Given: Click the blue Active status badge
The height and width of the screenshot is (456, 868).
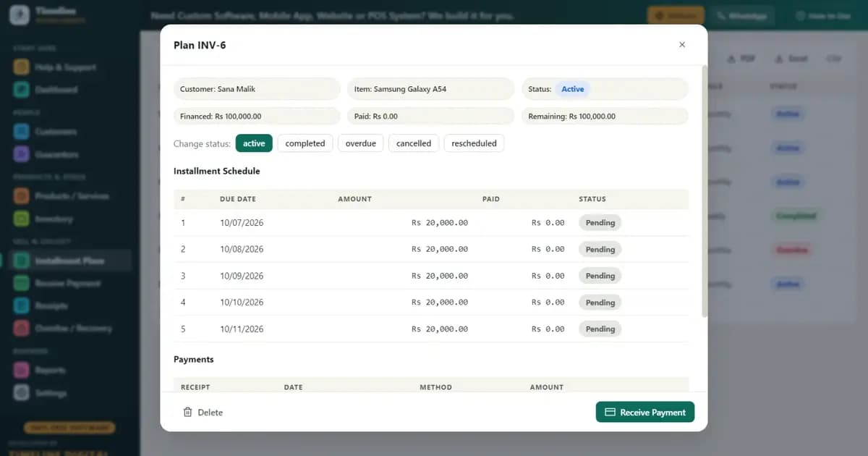Looking at the screenshot, I should (x=573, y=89).
